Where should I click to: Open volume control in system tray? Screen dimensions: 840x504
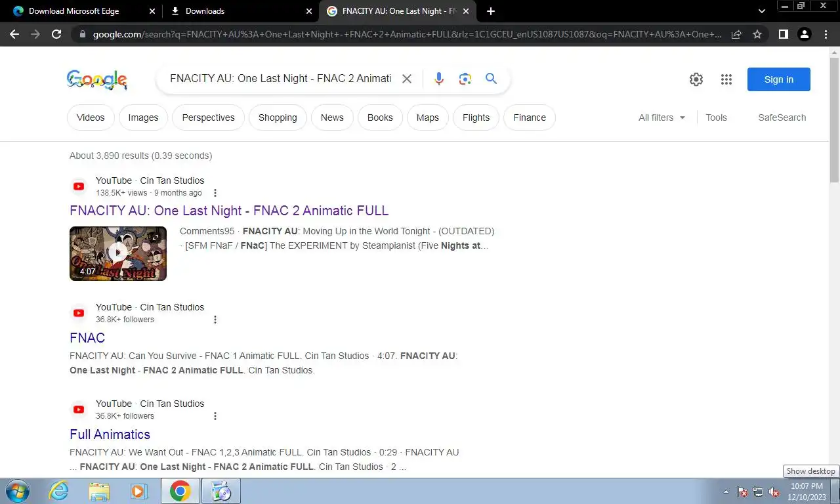click(774, 492)
